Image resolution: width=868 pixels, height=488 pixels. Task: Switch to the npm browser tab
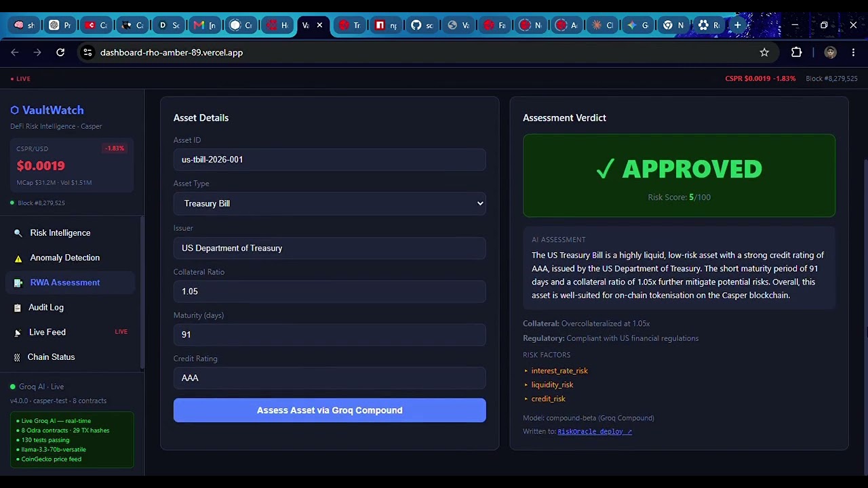click(387, 25)
